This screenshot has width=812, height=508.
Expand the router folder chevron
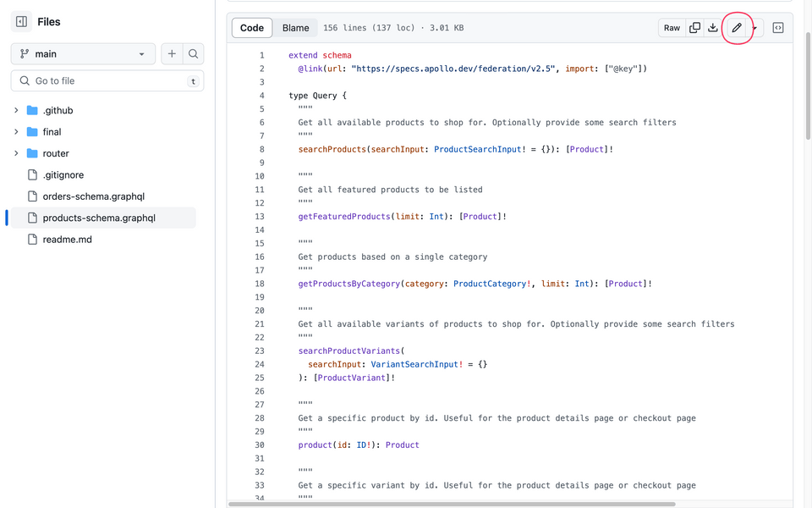click(x=16, y=153)
